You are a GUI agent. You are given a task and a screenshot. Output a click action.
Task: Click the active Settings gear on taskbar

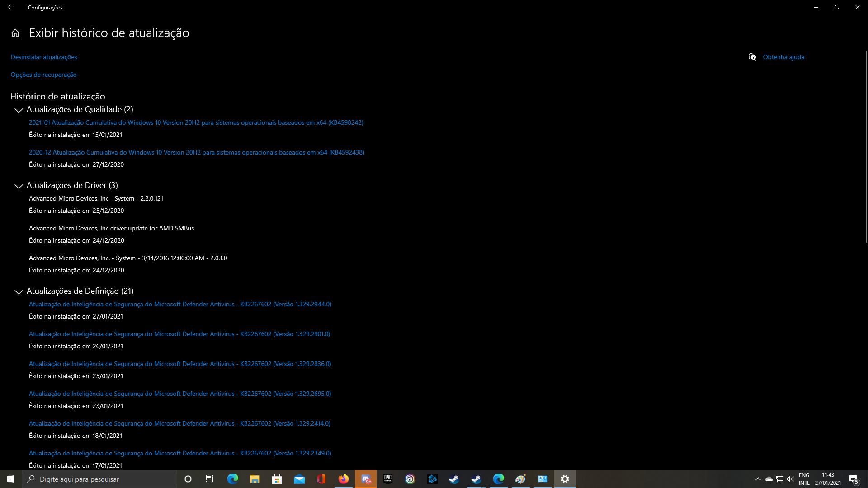pos(565,479)
